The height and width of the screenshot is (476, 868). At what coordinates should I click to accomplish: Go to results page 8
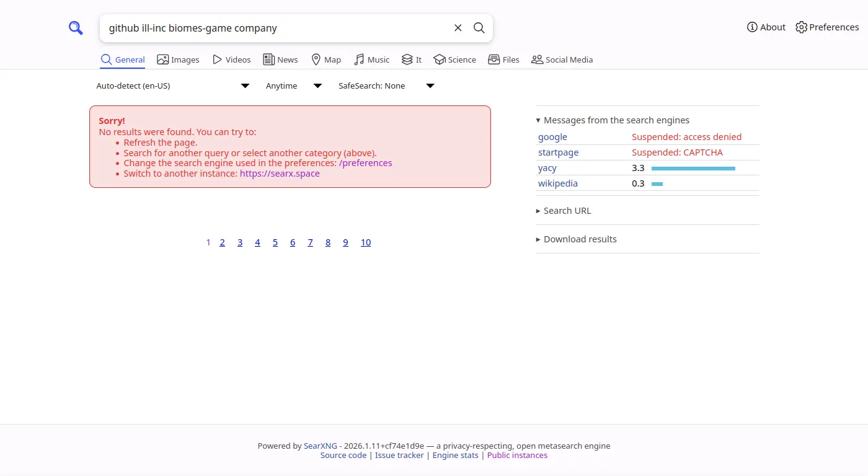(328, 242)
